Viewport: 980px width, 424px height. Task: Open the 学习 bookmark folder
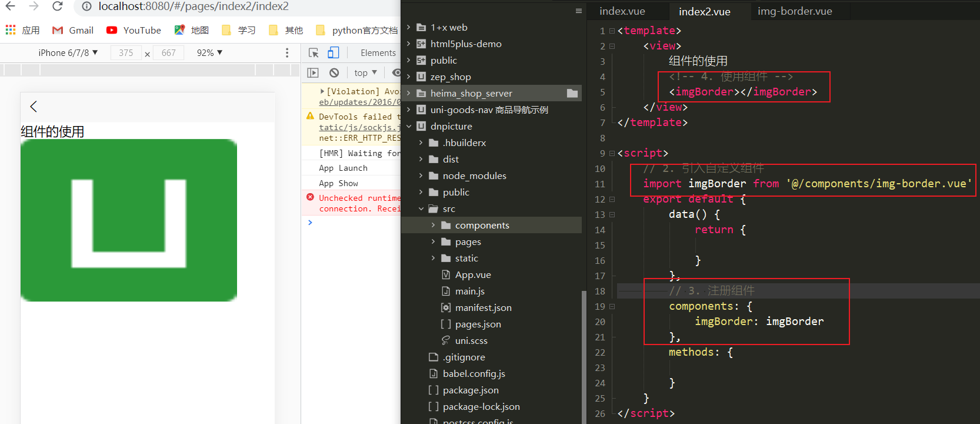[x=238, y=30]
